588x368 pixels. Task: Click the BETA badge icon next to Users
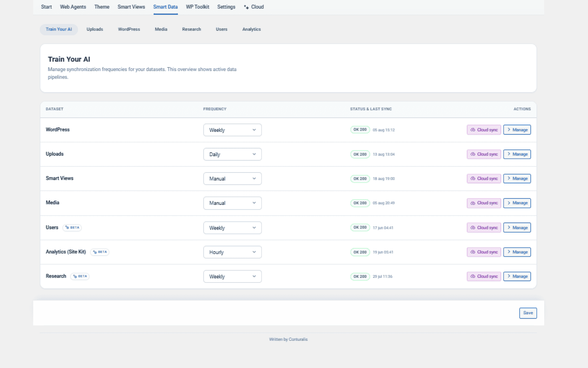67,228
